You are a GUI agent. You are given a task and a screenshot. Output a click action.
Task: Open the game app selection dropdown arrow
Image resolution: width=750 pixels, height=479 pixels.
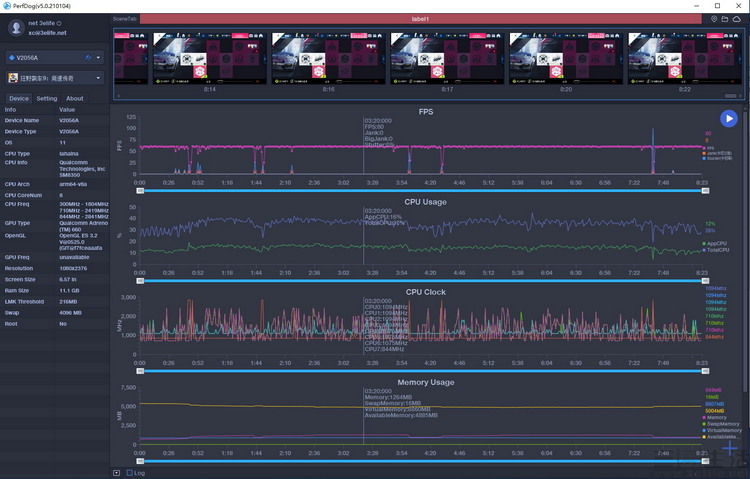[98, 78]
